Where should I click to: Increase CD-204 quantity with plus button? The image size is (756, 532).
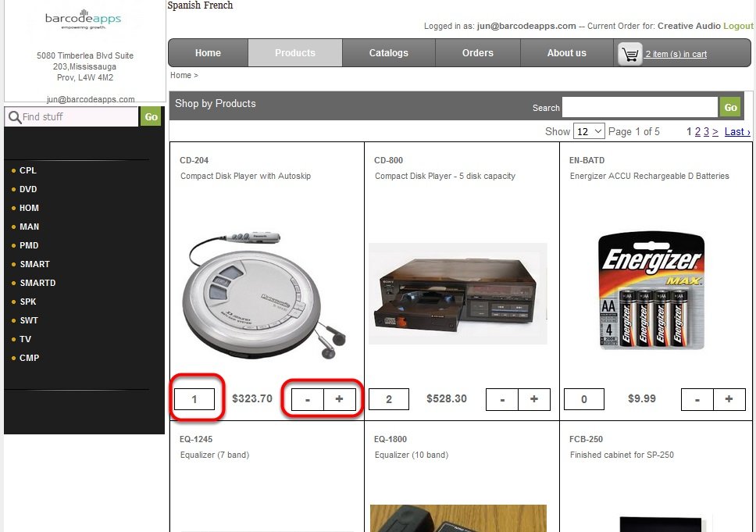tap(340, 399)
